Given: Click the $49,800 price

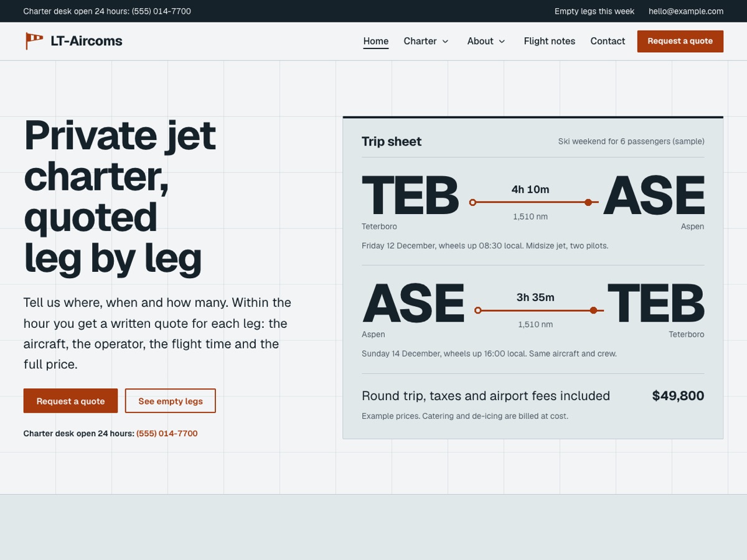Looking at the screenshot, I should pyautogui.click(x=678, y=396).
